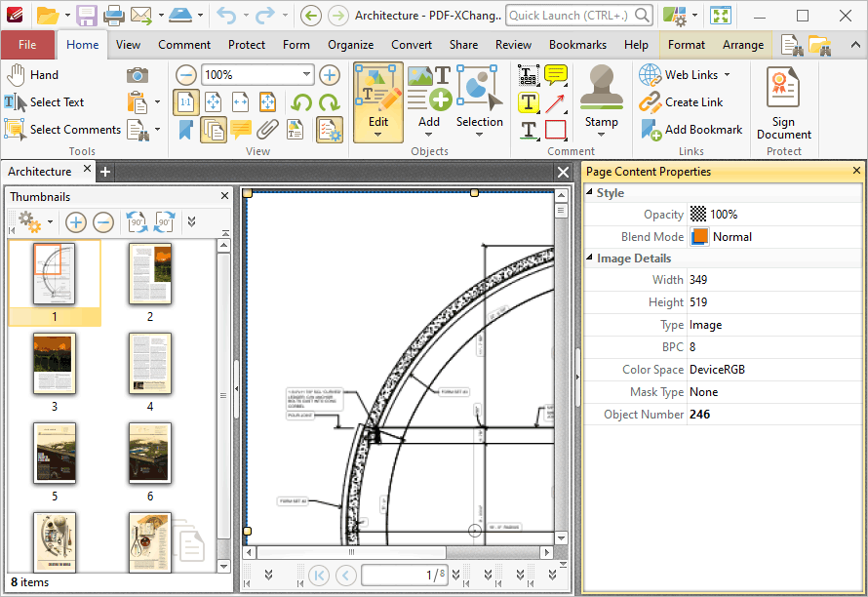The height and width of the screenshot is (597, 868).
Task: Click the page number field
Action: [405, 576]
